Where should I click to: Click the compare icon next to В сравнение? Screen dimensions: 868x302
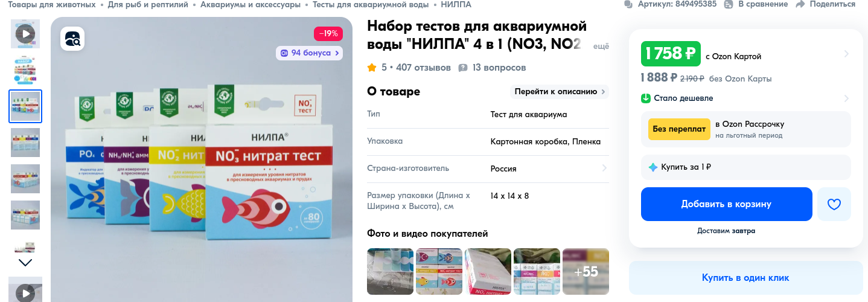[x=728, y=4]
